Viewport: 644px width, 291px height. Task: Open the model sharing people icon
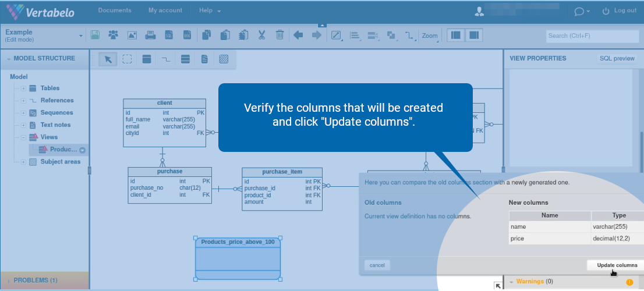(x=114, y=35)
